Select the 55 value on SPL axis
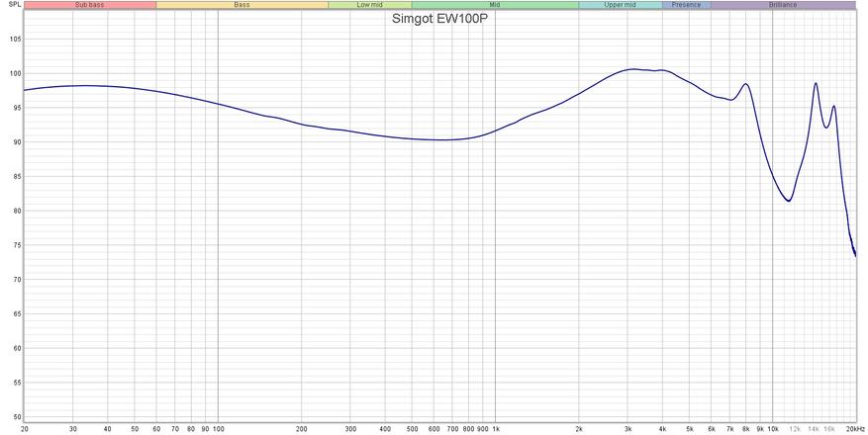 [17, 383]
